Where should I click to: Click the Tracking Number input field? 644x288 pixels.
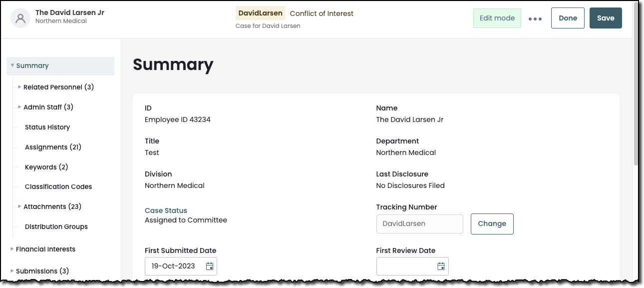[419, 223]
